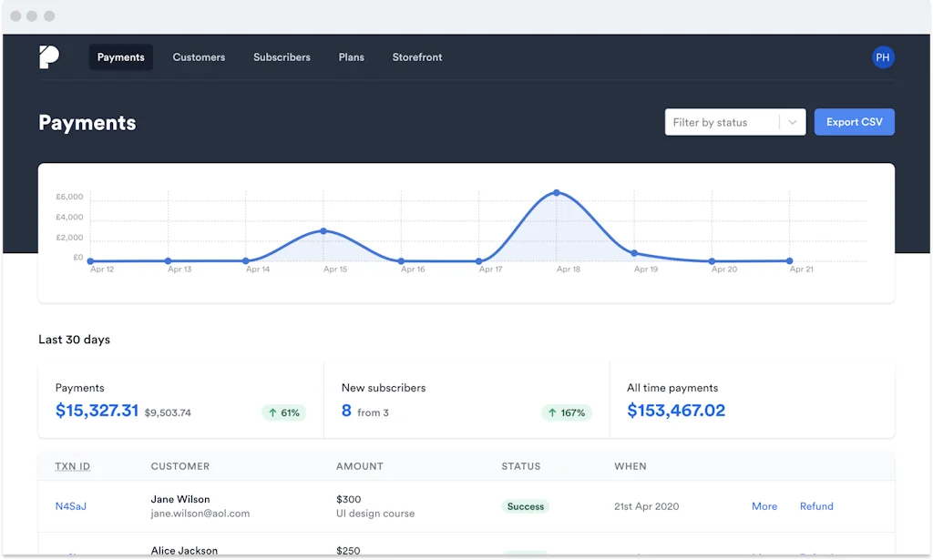This screenshot has height=560, width=933.
Task: Click the Success status badge for Jane Wilson
Action: [525, 506]
